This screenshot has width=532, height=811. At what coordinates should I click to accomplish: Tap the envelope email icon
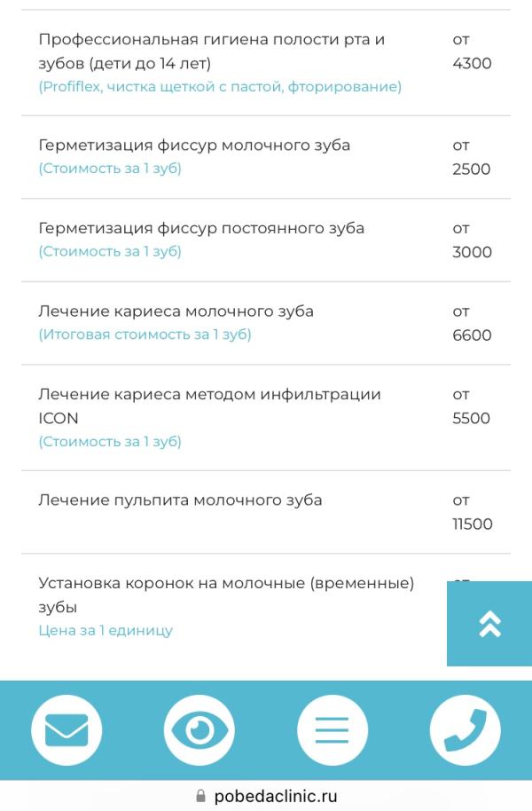click(x=66, y=730)
